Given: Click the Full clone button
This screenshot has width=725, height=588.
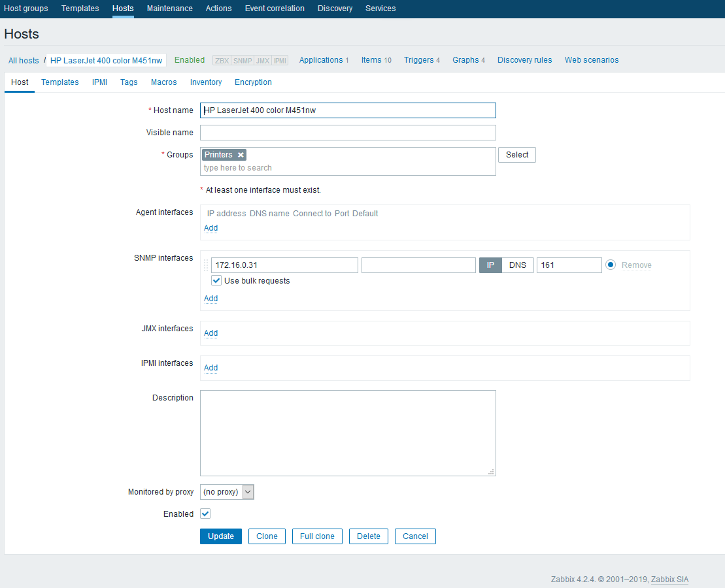Looking at the screenshot, I should point(317,536).
